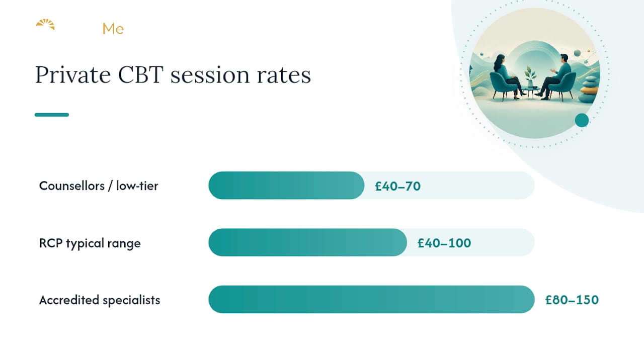
Task: Click the £80–150 value label
Action: click(x=572, y=300)
